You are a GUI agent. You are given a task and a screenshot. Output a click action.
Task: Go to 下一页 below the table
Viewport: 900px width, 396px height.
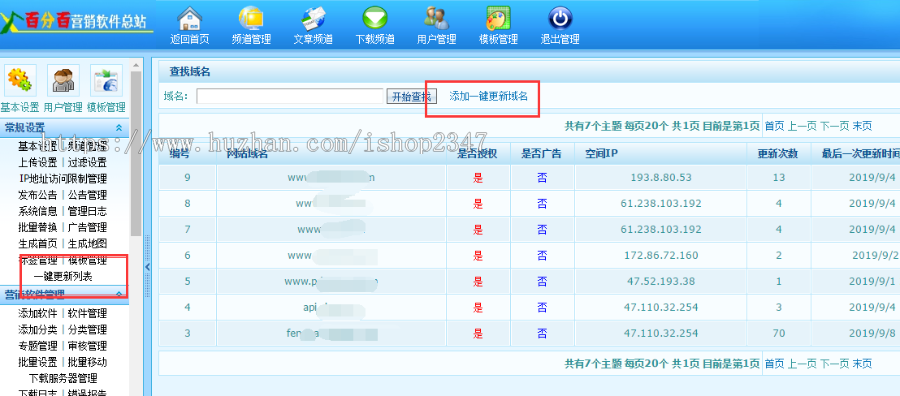point(834,363)
